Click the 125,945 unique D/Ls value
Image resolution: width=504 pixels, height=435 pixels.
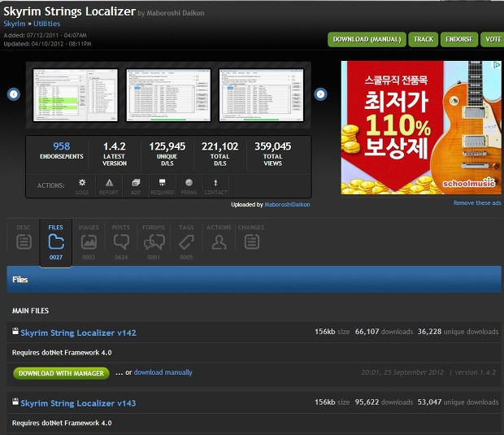pos(167,146)
